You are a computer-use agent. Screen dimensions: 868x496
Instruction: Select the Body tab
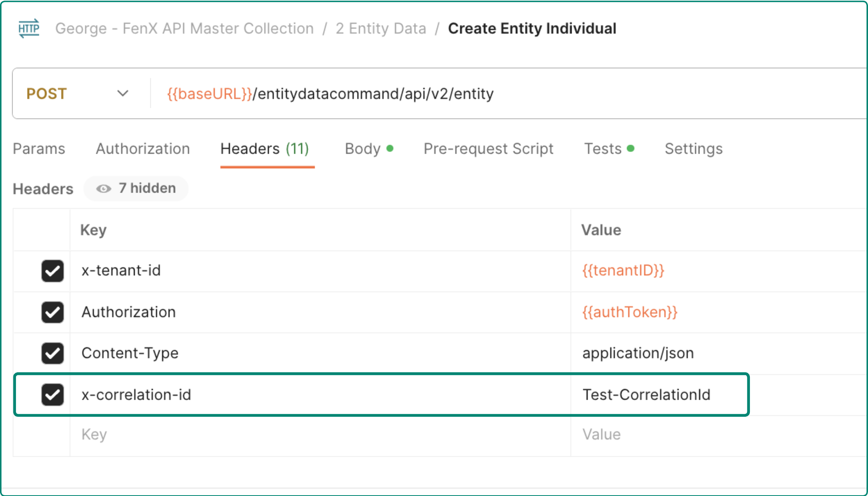click(363, 149)
